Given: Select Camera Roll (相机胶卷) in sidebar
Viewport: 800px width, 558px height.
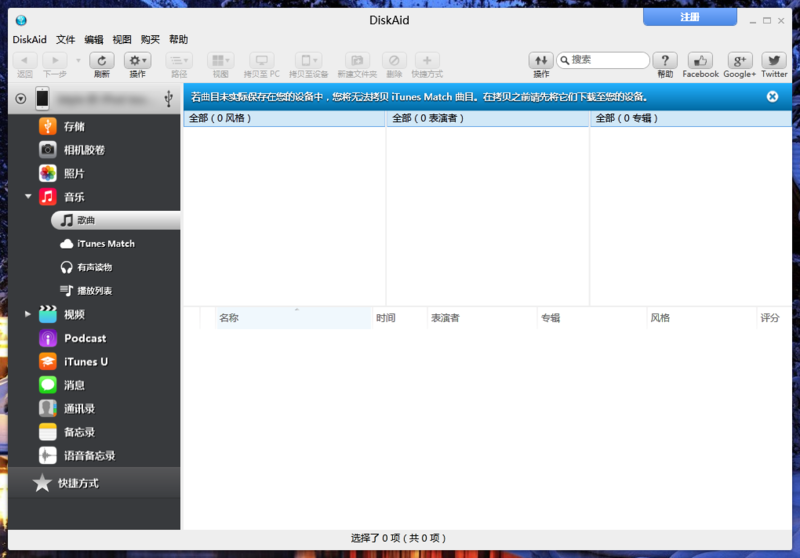Looking at the screenshot, I should point(94,149).
